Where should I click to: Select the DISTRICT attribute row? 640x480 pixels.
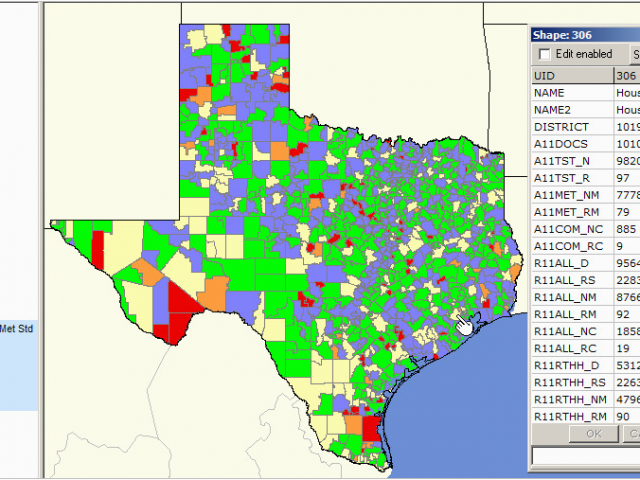tap(571, 127)
